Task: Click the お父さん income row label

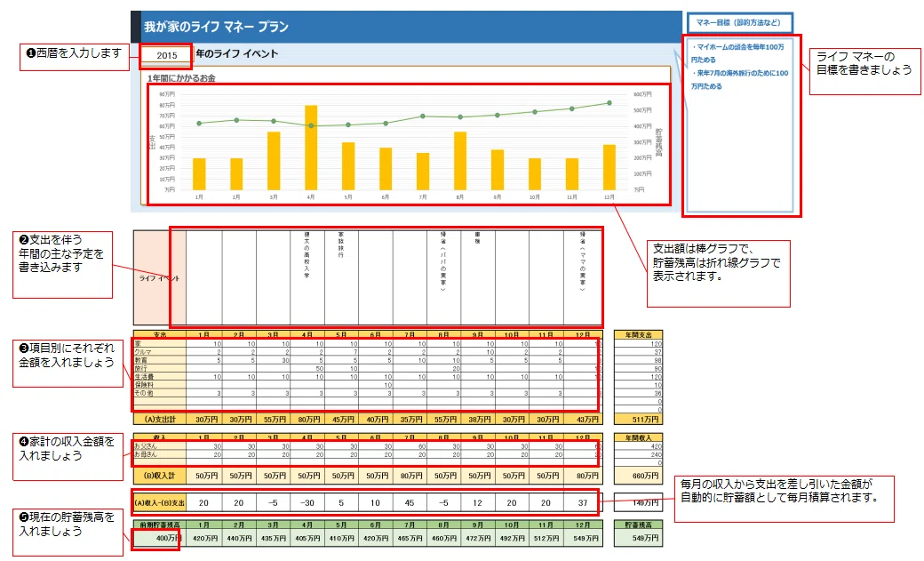Action: (160, 446)
